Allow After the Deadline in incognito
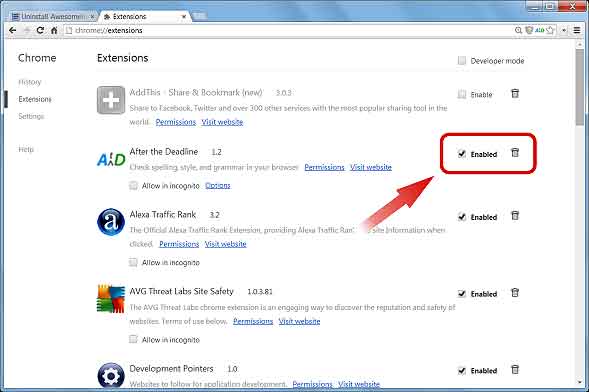 pyautogui.click(x=133, y=185)
